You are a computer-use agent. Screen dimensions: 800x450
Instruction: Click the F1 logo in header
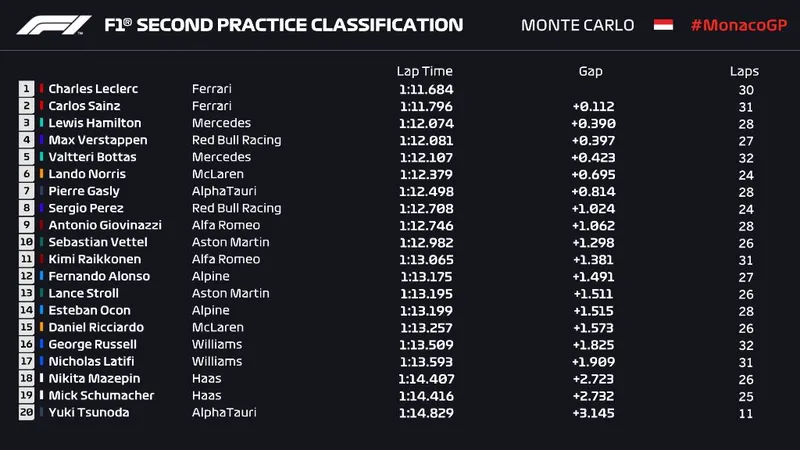tap(54, 25)
